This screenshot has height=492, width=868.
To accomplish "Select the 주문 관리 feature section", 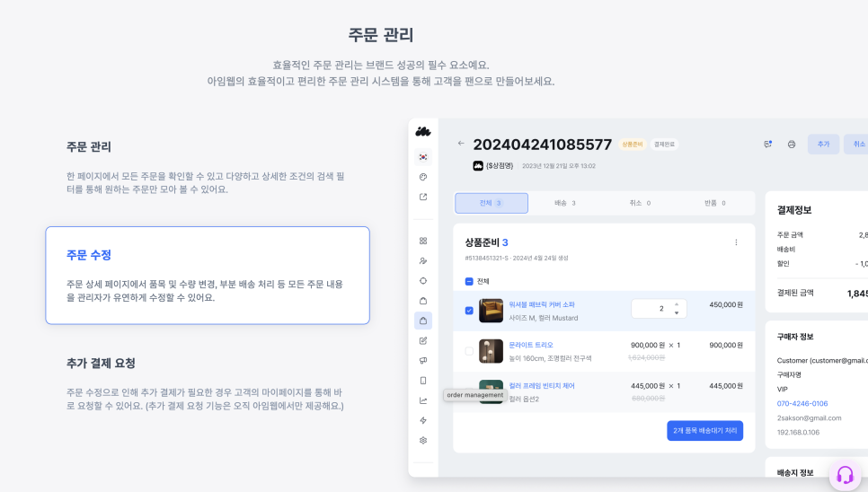I will pos(207,167).
